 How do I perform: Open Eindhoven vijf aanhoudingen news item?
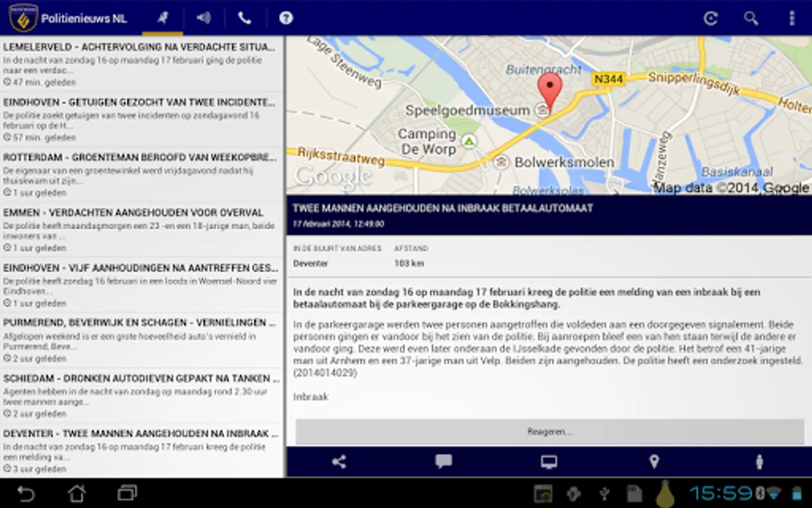[x=141, y=285]
